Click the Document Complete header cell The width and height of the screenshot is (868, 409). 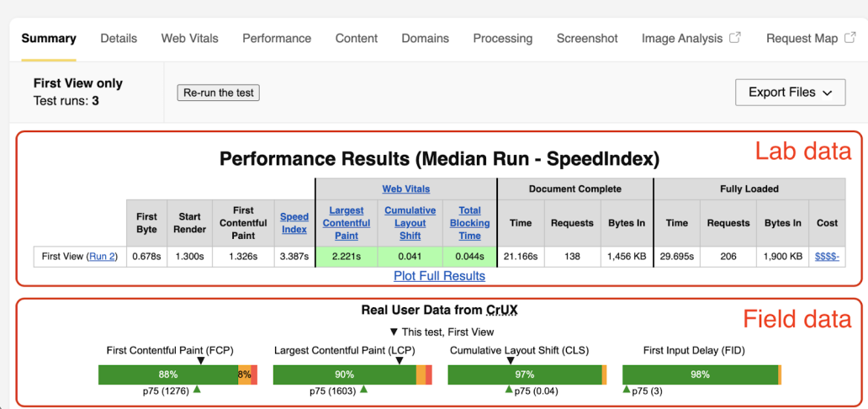575,189
